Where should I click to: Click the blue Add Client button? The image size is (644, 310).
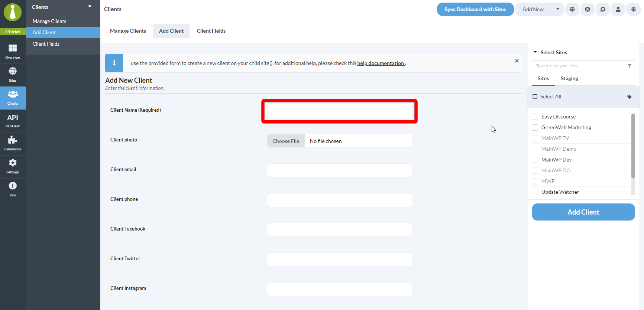point(583,212)
